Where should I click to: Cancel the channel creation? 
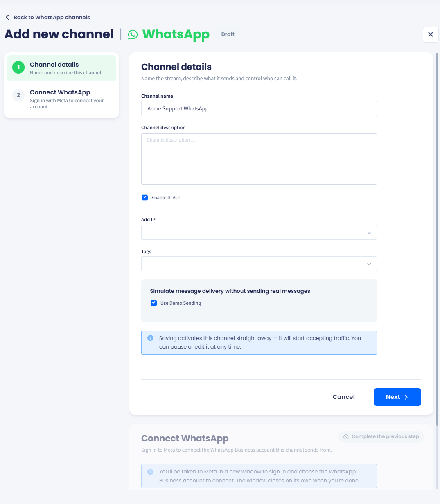pos(344,397)
